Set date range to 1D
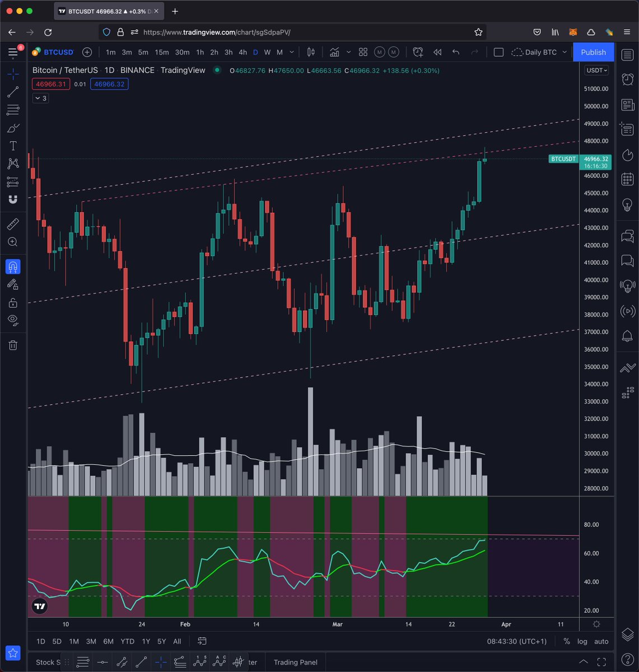The image size is (639, 672). coord(40,641)
